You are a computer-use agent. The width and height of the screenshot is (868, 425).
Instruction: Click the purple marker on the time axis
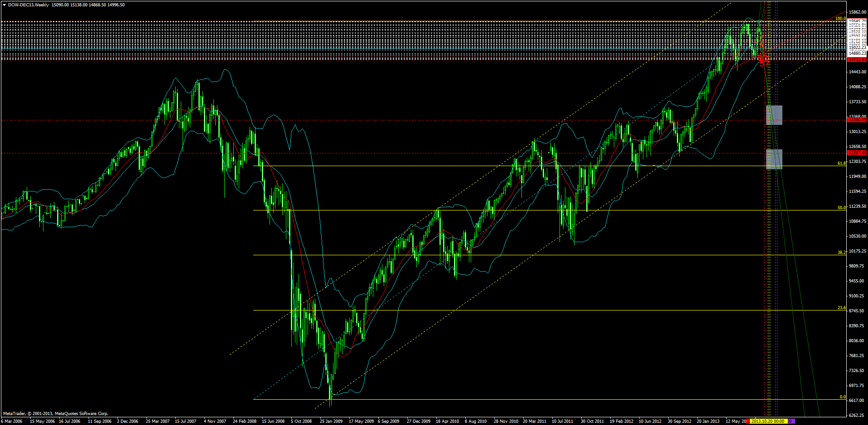click(792, 421)
